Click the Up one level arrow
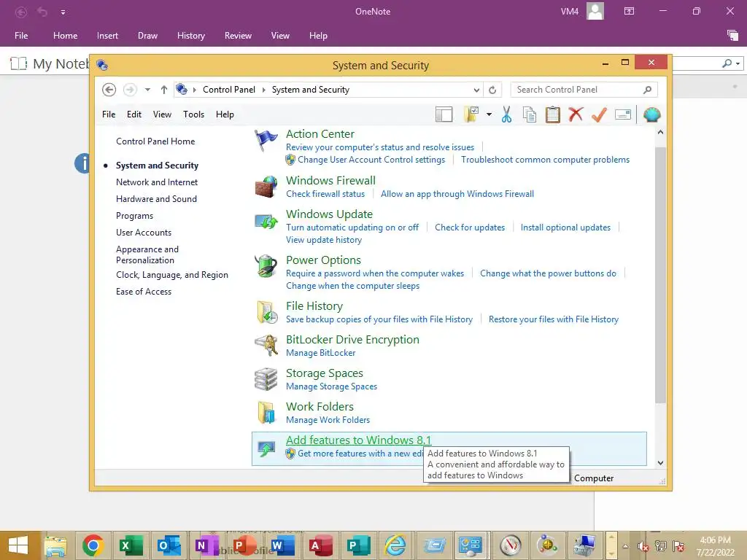This screenshot has width=747, height=560. pos(164,90)
